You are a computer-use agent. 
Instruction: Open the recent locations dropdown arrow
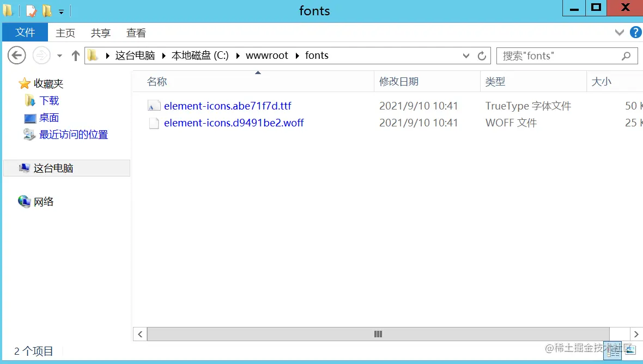tap(59, 56)
